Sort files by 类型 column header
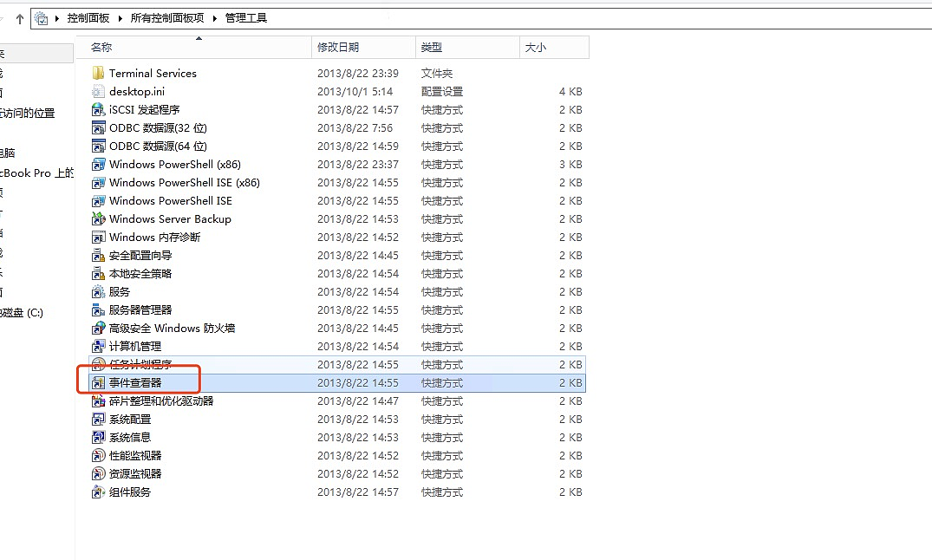The image size is (932, 560). coord(432,48)
